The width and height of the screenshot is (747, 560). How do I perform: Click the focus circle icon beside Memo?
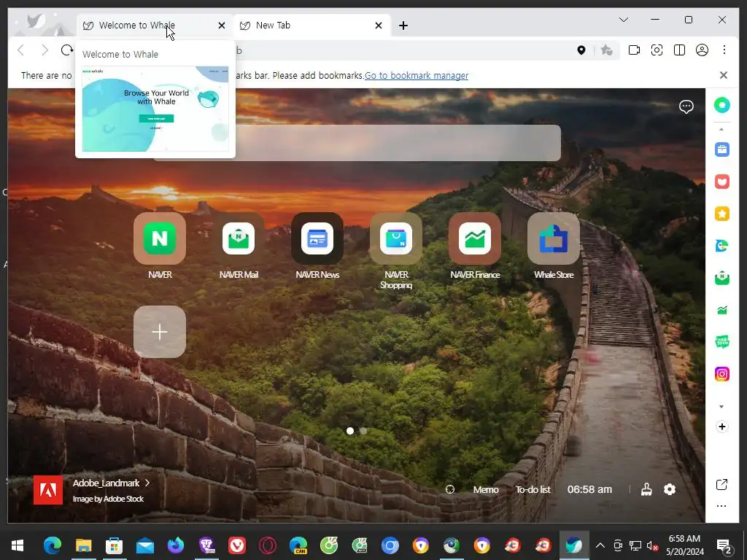click(449, 489)
